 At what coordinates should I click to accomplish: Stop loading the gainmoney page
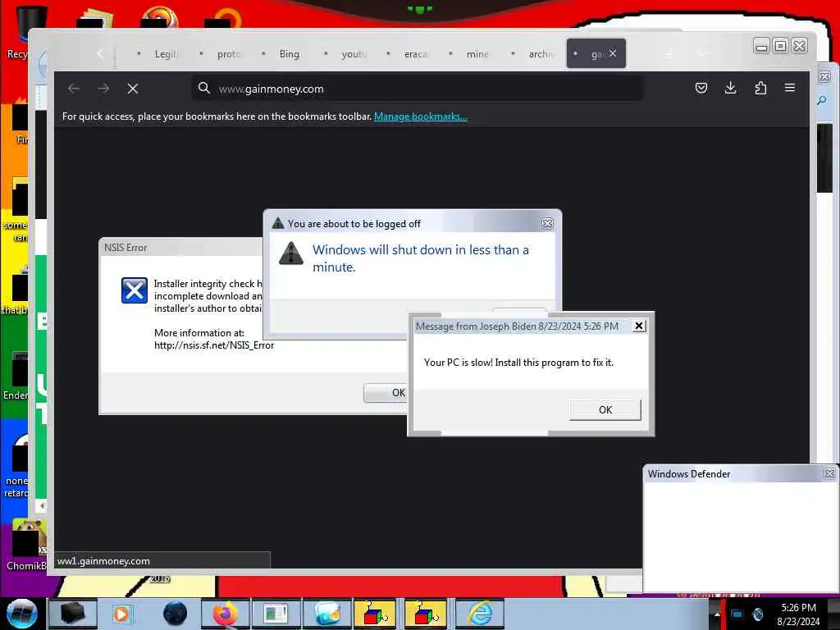pos(133,89)
